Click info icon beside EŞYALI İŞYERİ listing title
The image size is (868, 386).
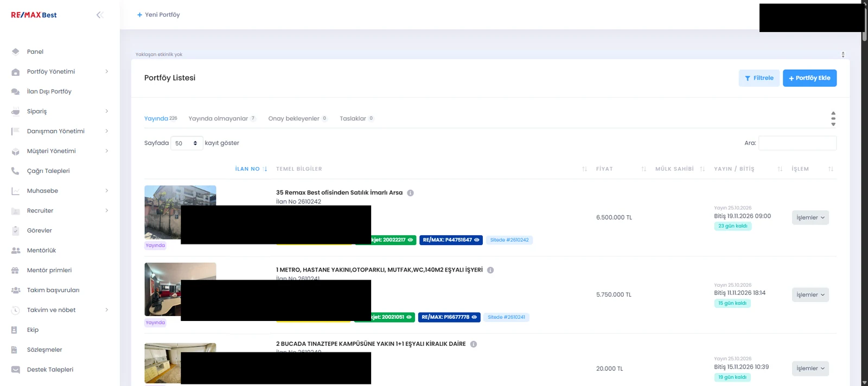point(490,270)
